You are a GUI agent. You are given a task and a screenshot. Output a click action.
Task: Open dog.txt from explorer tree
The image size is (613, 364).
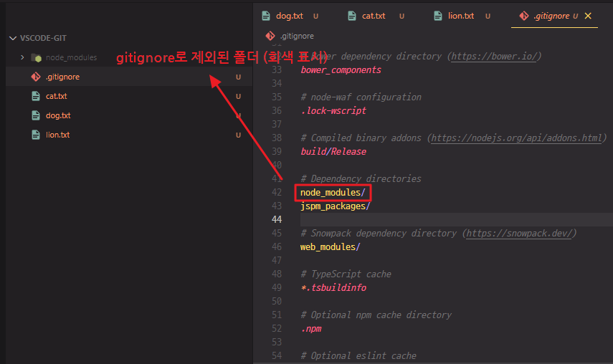58,115
